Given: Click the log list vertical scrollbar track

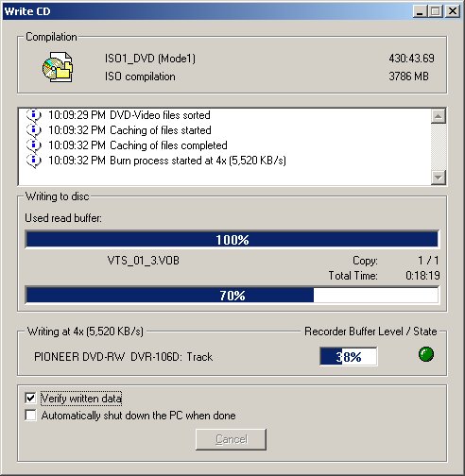Looking at the screenshot, I should pyautogui.click(x=439, y=146).
